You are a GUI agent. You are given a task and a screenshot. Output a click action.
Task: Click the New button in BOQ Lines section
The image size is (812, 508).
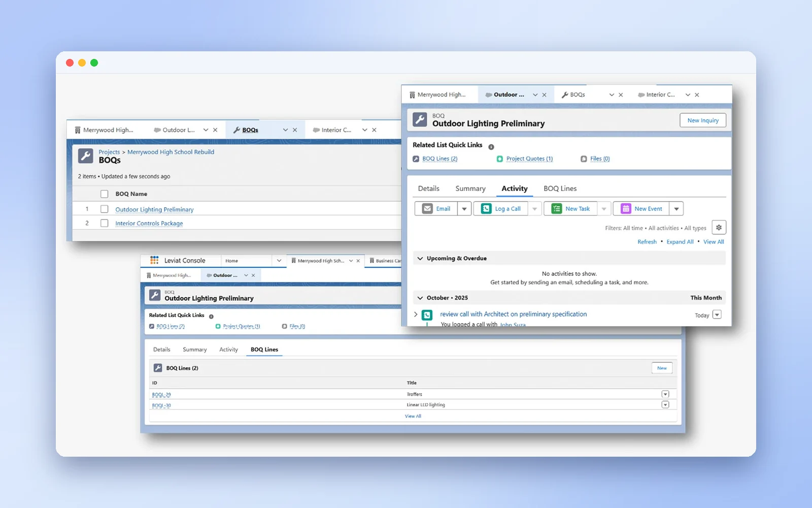[x=662, y=368]
